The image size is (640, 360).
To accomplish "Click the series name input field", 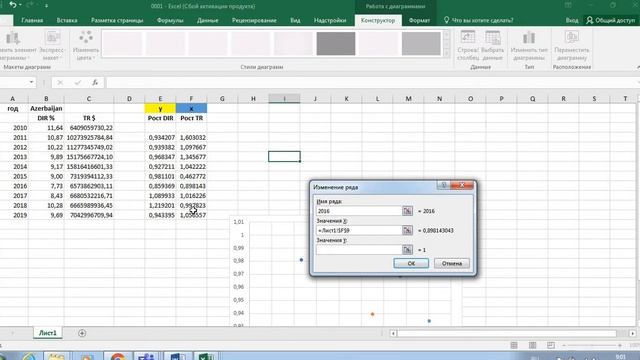I will pyautogui.click(x=359, y=211).
